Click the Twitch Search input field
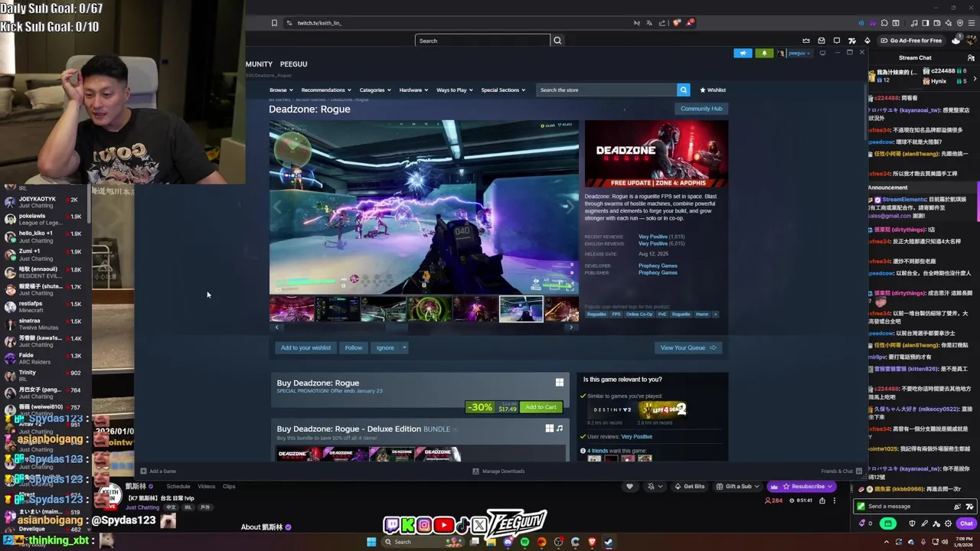Image resolution: width=980 pixels, height=551 pixels. (x=482, y=41)
